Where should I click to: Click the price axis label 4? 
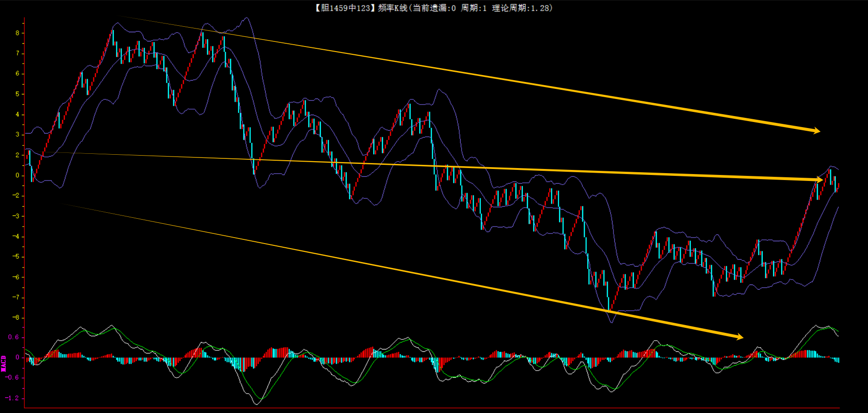click(17, 114)
